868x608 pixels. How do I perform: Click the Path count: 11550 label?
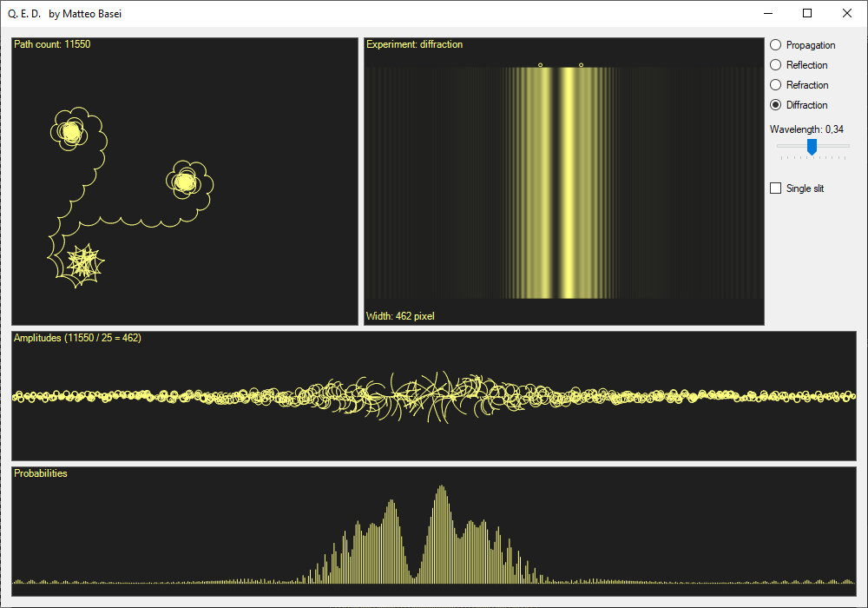(52, 44)
